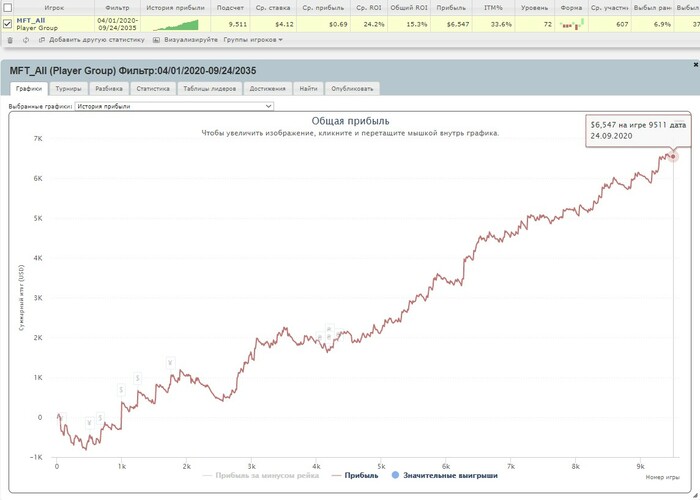Open the Найти tab
Screen dimensions: 700x500
pyautogui.click(x=308, y=88)
